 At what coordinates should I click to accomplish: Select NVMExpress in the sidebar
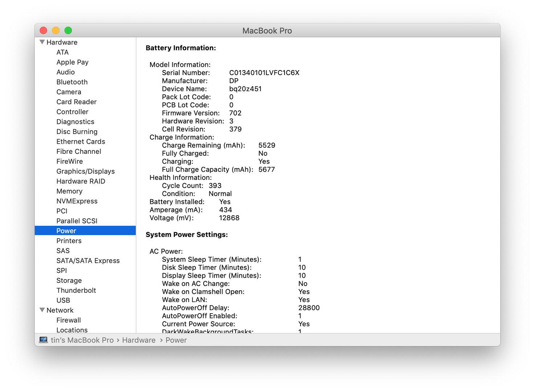click(77, 201)
